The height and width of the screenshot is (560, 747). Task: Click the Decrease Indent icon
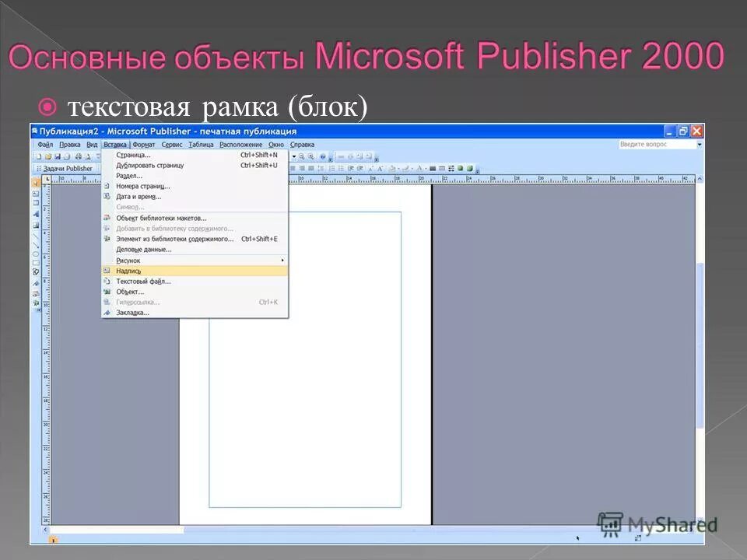pyautogui.click(x=351, y=168)
